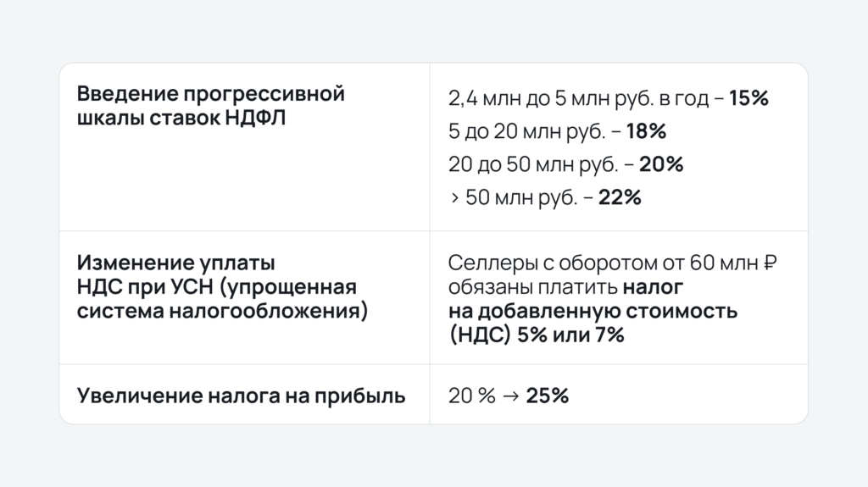Screen dimensions: 868x487
Task: Click the 'Увеличение налога на прибыль' heading
Action: coord(241,395)
